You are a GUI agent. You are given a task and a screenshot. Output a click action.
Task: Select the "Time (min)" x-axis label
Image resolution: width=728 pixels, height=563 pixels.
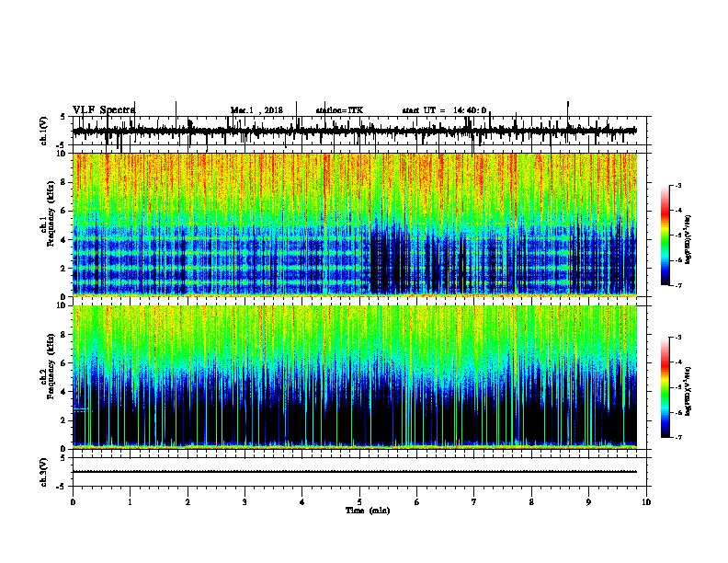click(x=368, y=511)
